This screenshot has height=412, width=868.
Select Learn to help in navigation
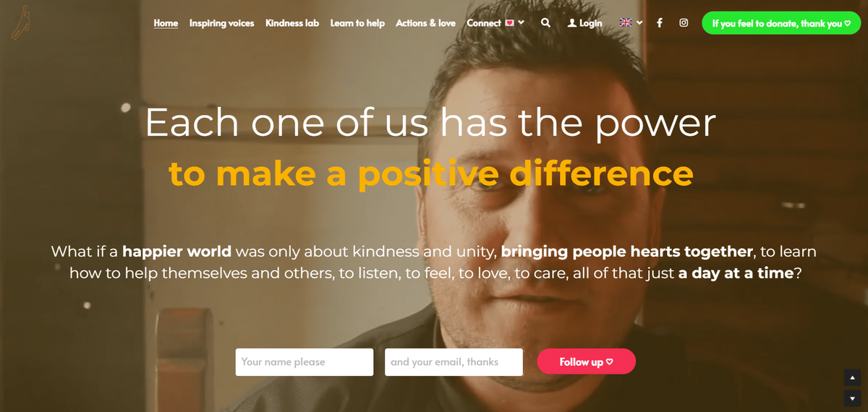[x=357, y=23]
